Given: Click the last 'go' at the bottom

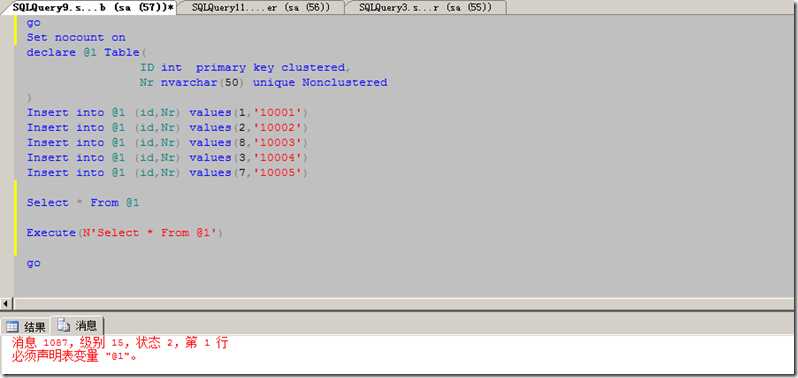Looking at the screenshot, I should point(34,264).
